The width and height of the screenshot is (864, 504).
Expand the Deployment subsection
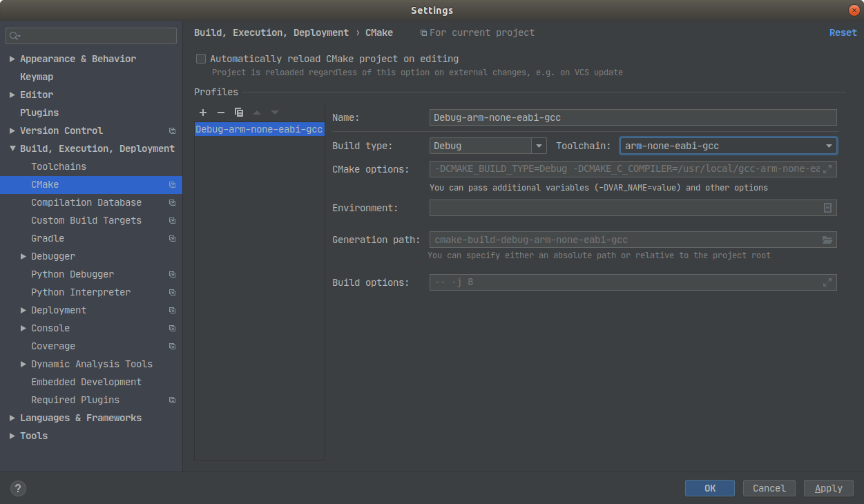(23, 310)
